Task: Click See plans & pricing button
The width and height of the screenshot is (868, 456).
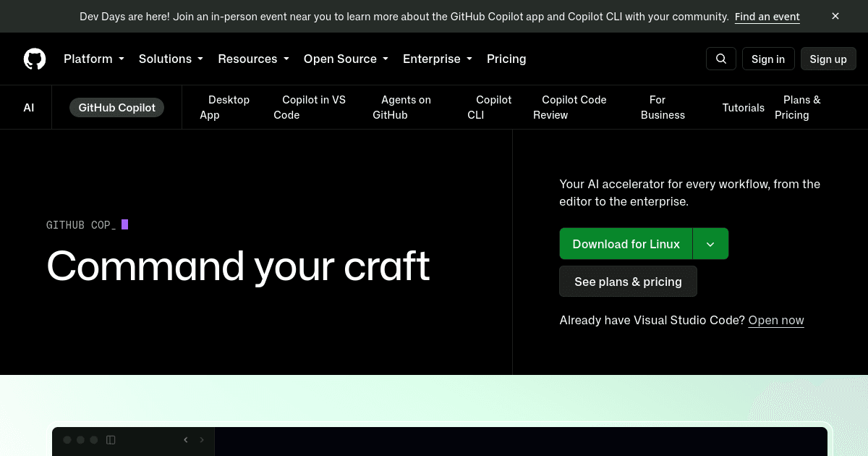Action: click(628, 282)
